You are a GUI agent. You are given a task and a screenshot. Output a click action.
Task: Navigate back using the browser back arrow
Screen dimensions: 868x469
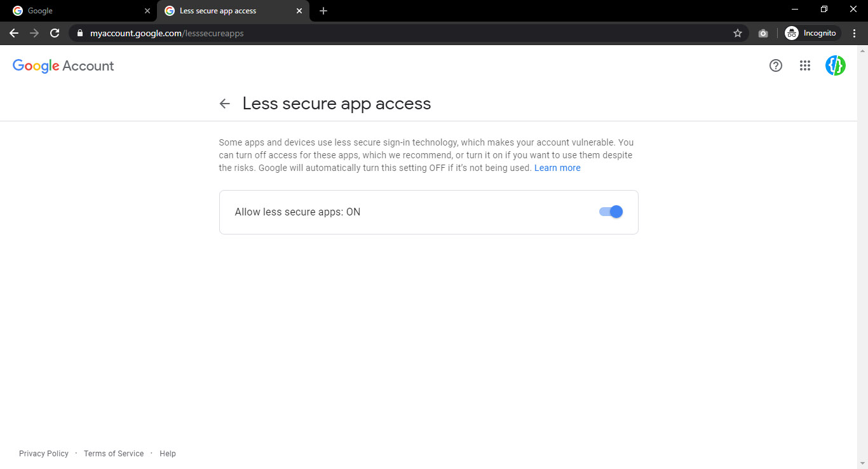[x=13, y=33]
